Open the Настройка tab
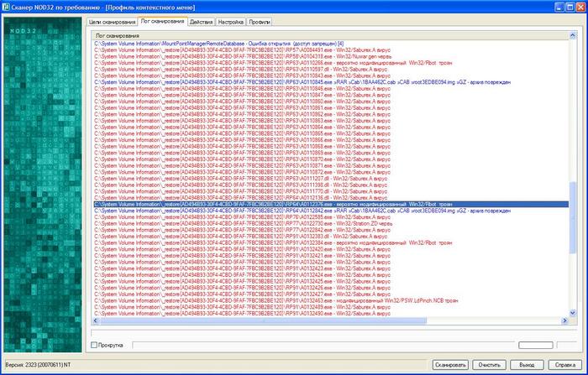588x375 pixels. click(x=231, y=22)
